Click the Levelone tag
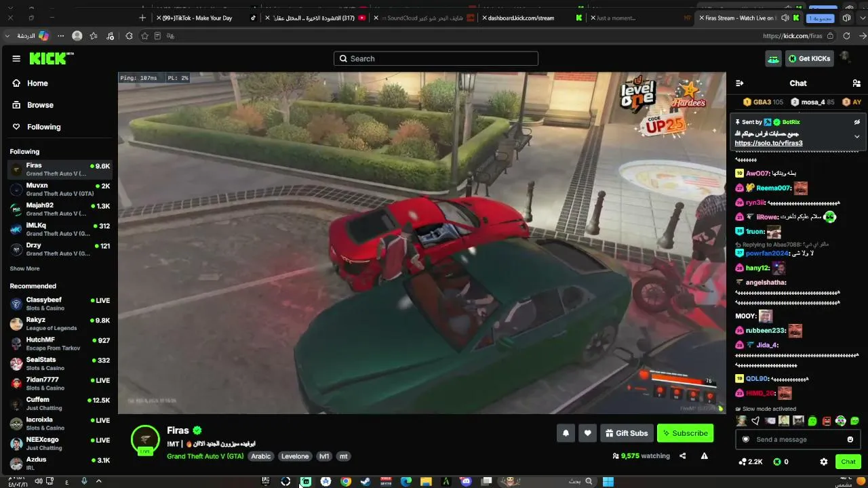This screenshot has width=868, height=488. (x=295, y=456)
